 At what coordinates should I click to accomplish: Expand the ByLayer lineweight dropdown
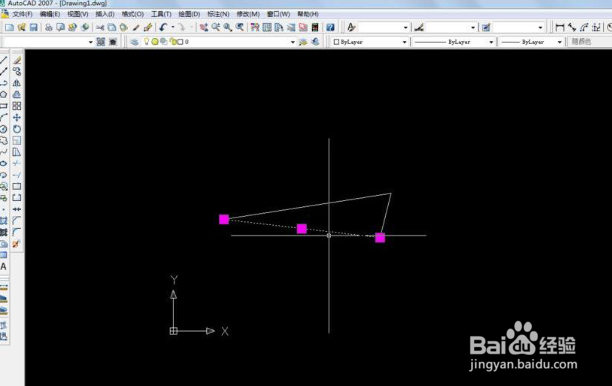pos(560,42)
